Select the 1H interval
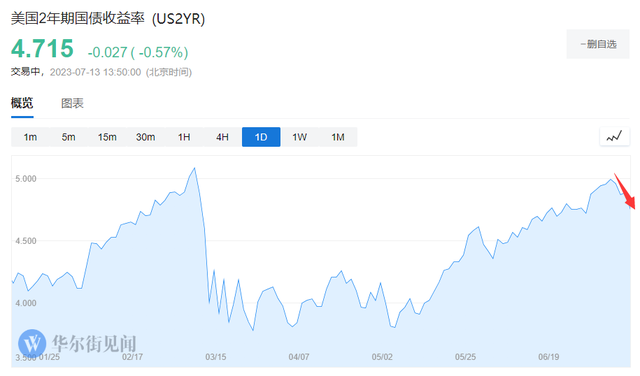This screenshot has width=640, height=376. (184, 137)
